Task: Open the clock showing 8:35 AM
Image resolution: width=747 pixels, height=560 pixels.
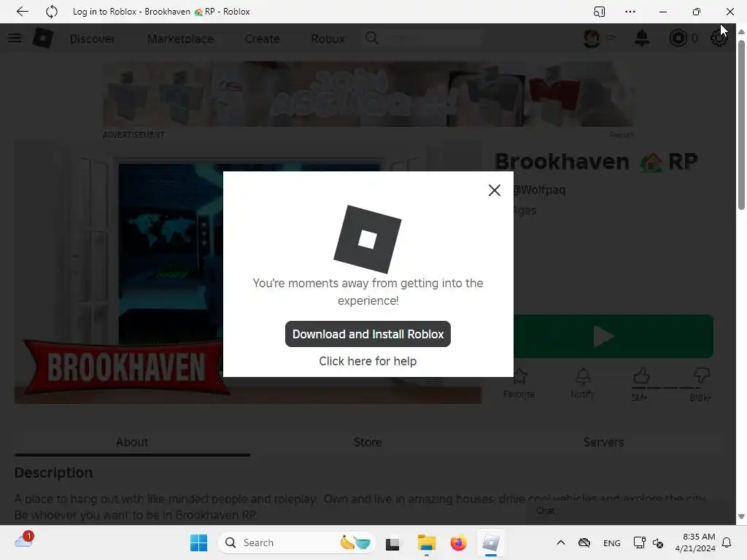Action: 695,542
